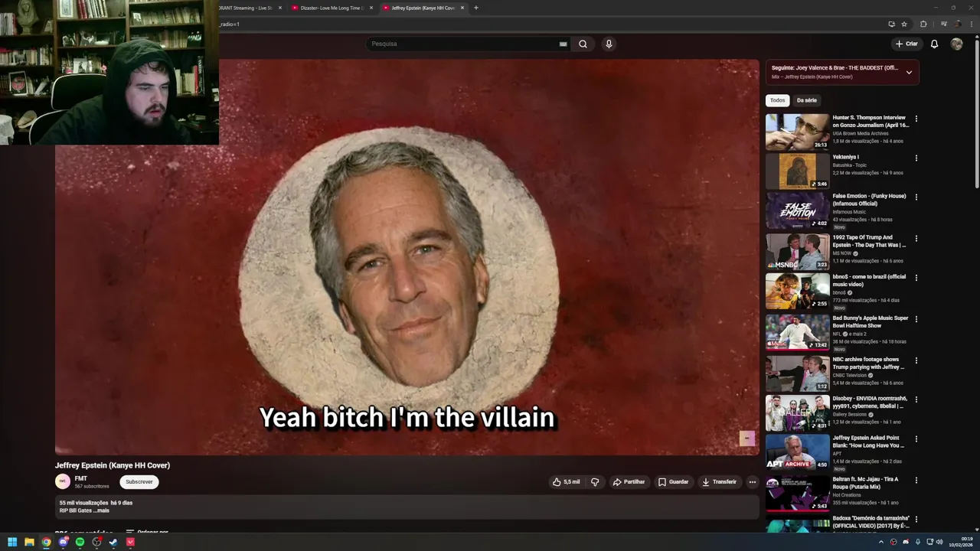
Task: Activate voice search microphone icon
Action: [x=609, y=44]
